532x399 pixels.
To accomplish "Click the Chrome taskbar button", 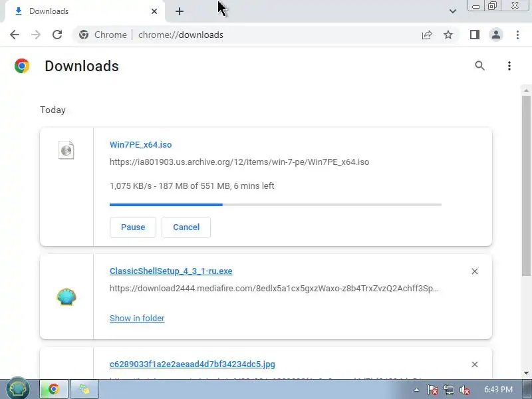I will coord(54,389).
